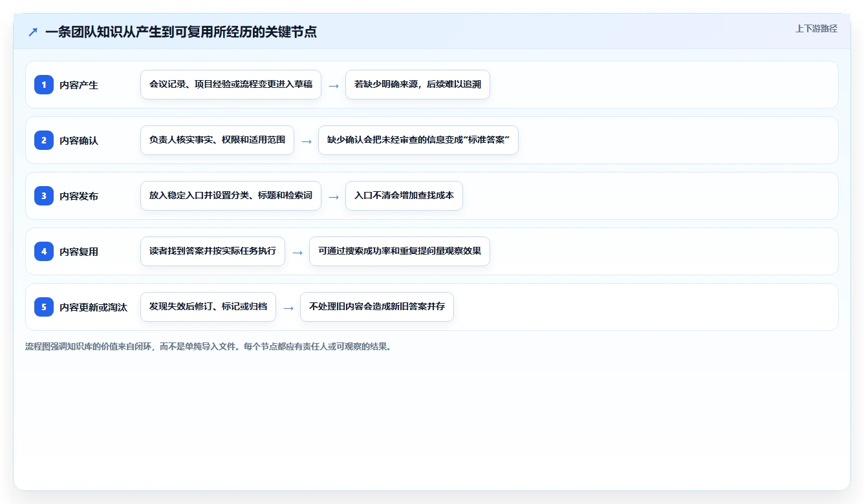Click the 内容复用 step label

(79, 251)
